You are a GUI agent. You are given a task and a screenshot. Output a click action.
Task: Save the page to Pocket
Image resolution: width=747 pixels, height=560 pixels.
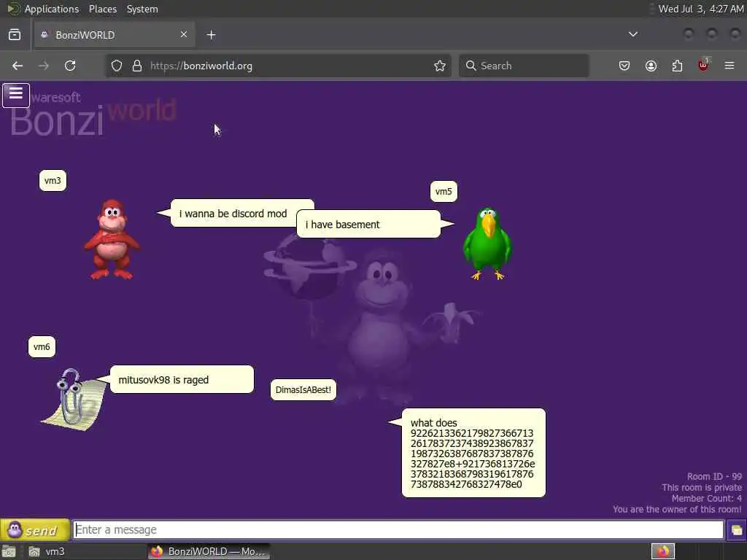coord(624,66)
